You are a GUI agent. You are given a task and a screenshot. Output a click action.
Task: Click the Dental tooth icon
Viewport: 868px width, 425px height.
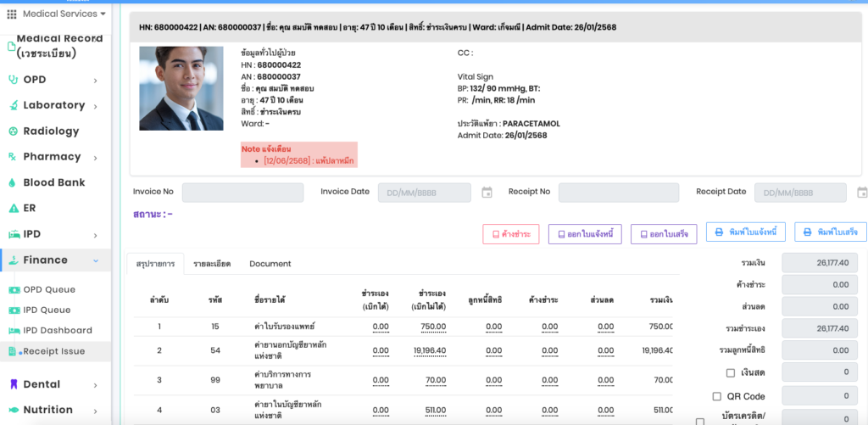[14, 384]
